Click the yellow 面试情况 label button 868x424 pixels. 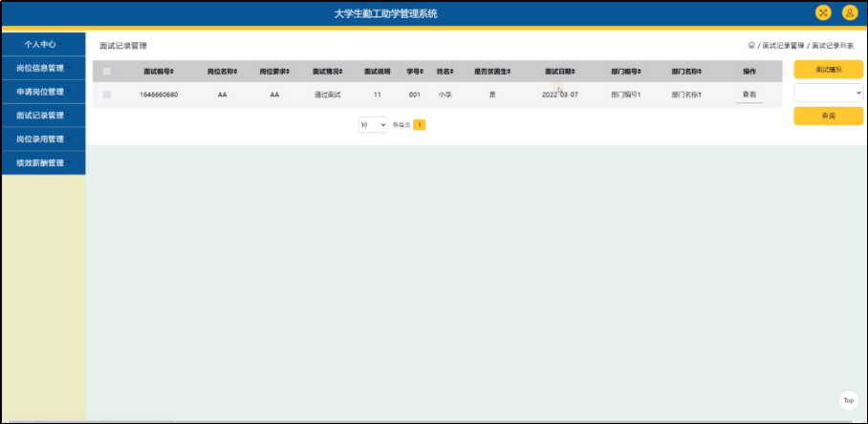tap(828, 70)
